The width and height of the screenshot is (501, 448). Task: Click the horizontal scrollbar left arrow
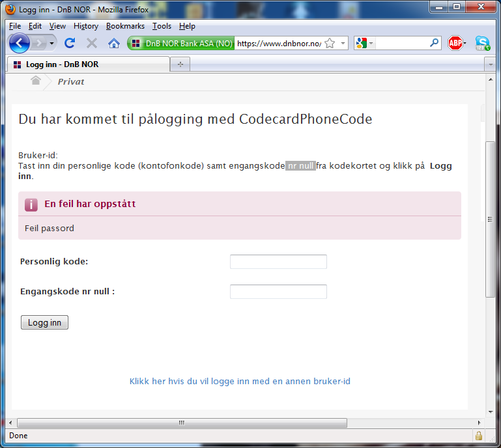10,423
